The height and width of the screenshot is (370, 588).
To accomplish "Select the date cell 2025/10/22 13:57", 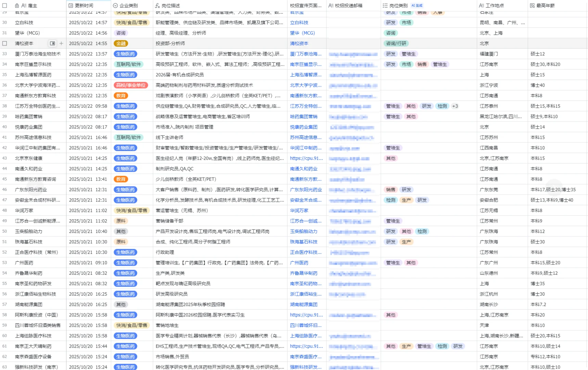I will [x=89, y=54].
